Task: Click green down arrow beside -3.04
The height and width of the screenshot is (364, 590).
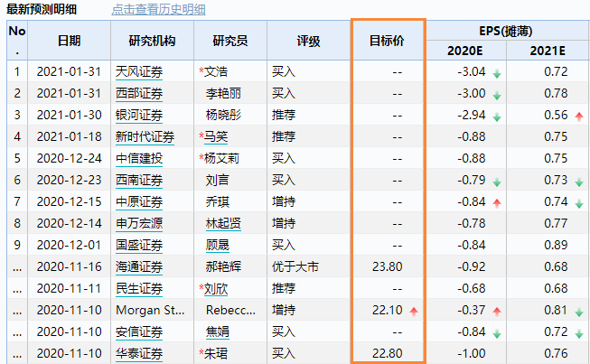Action: tap(497, 74)
